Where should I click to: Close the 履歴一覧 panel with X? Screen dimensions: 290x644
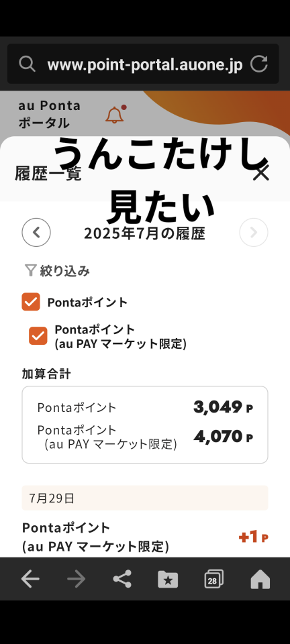(261, 173)
